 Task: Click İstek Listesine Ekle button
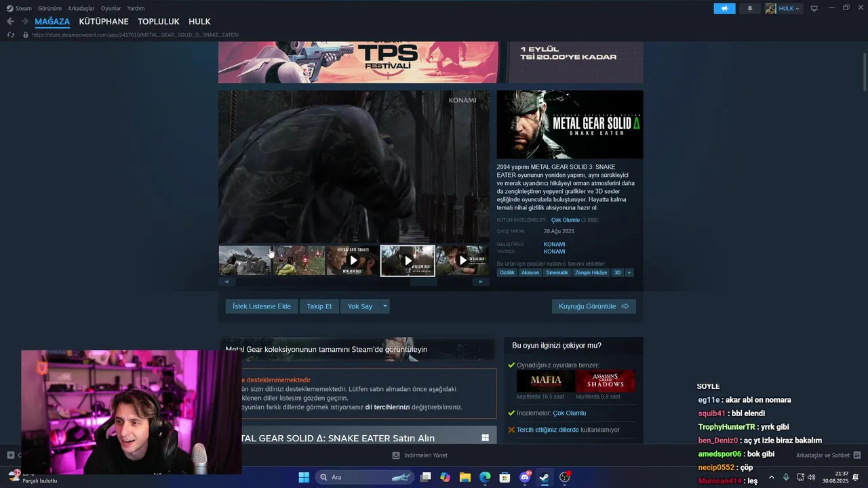(262, 306)
